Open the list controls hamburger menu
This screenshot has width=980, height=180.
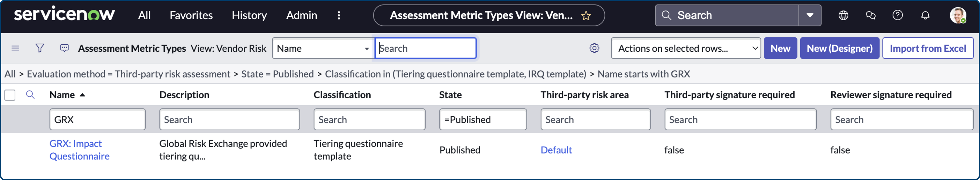15,48
